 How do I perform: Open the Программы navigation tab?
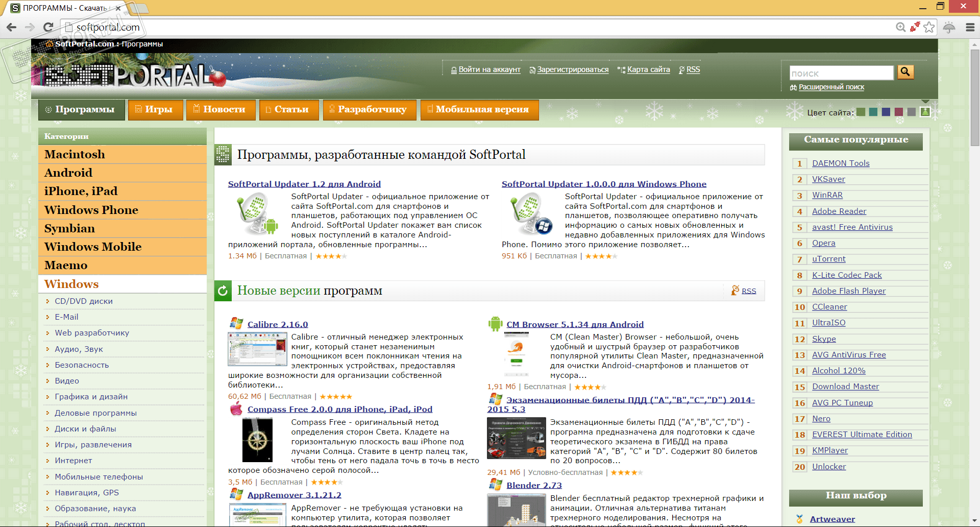pyautogui.click(x=82, y=109)
